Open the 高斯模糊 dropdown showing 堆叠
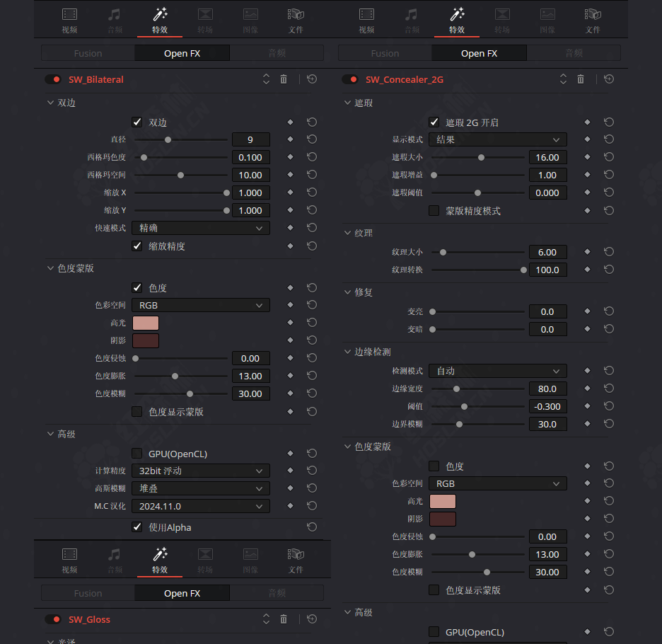Screen dimensions: 662x644 [201, 488]
